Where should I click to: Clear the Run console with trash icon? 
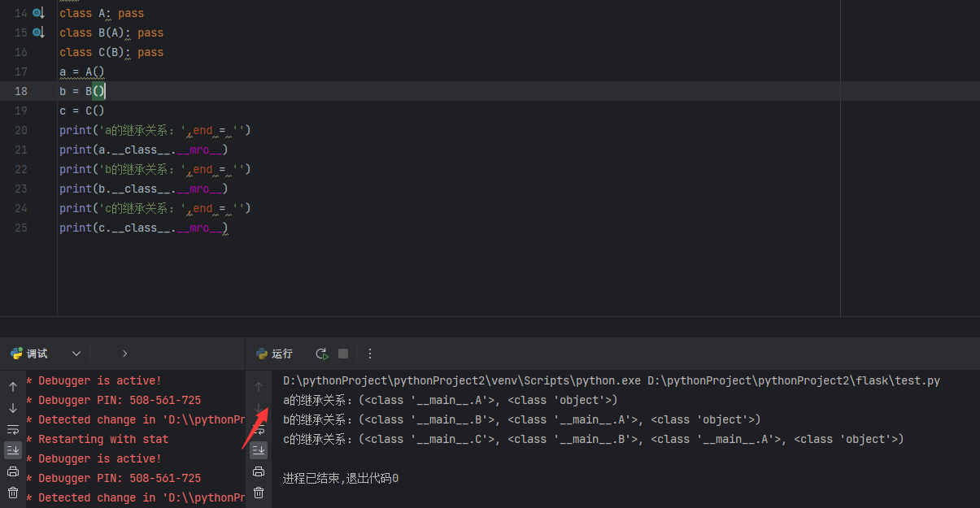[259, 493]
